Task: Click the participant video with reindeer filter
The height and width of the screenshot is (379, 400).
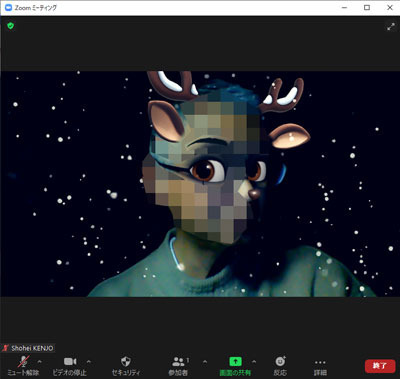Action: [x=200, y=184]
